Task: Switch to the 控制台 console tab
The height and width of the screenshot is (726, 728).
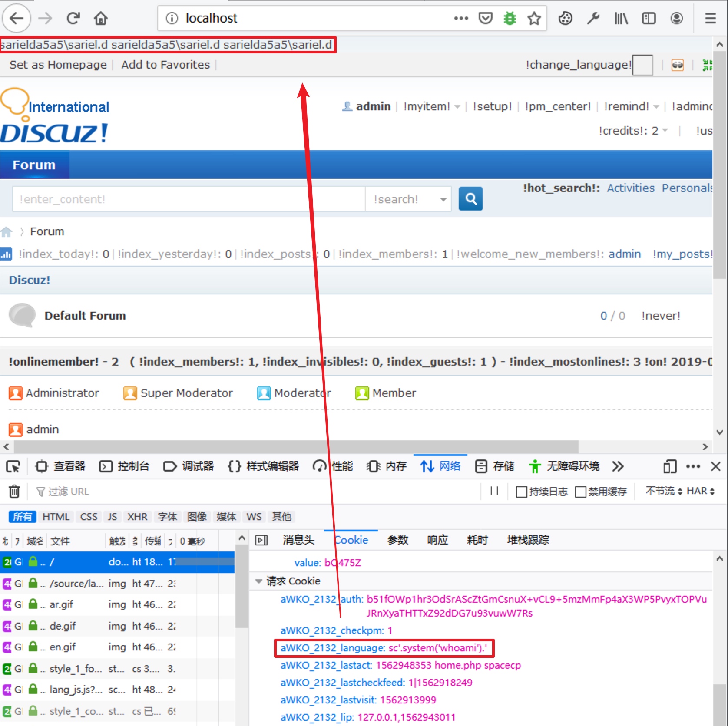Action: pos(125,466)
